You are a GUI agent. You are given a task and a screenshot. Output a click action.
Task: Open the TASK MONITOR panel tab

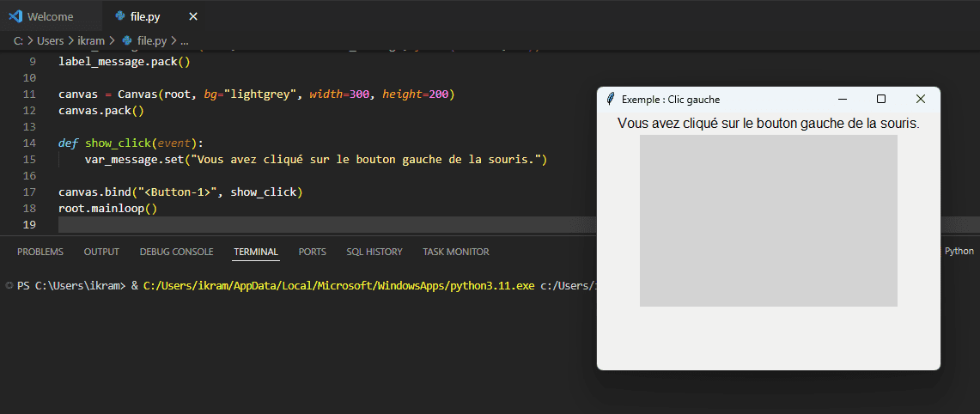click(x=455, y=252)
